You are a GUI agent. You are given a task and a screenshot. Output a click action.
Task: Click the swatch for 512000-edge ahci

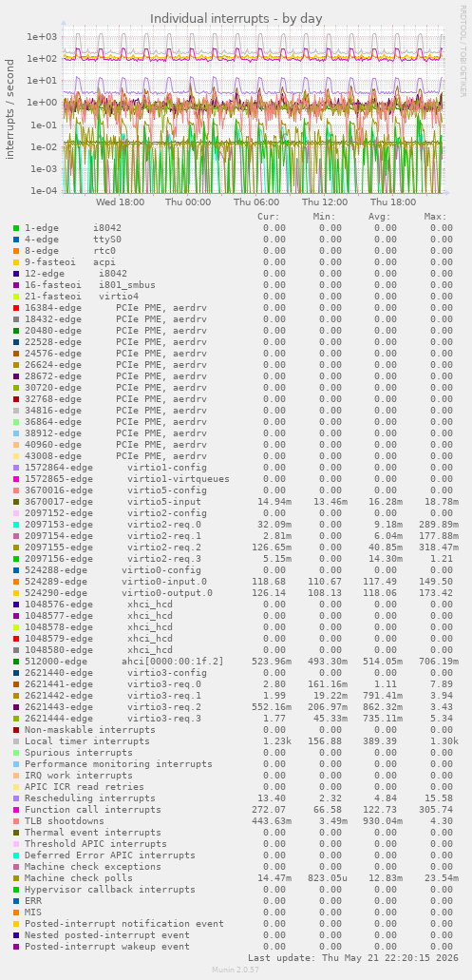click(x=16, y=662)
